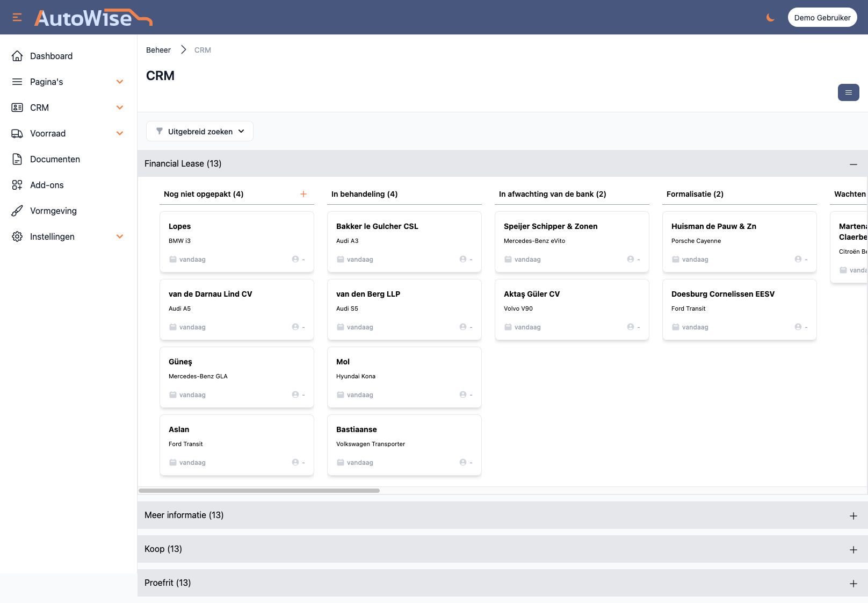868x603 pixels.
Task: Open Huisman de Pauw & Zn card
Action: (740, 242)
